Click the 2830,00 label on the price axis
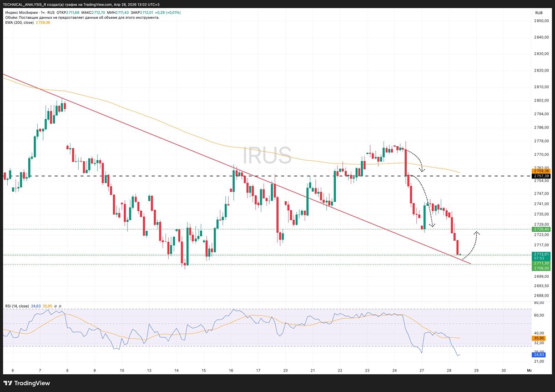This screenshot has height=392, width=555. pyautogui.click(x=541, y=54)
